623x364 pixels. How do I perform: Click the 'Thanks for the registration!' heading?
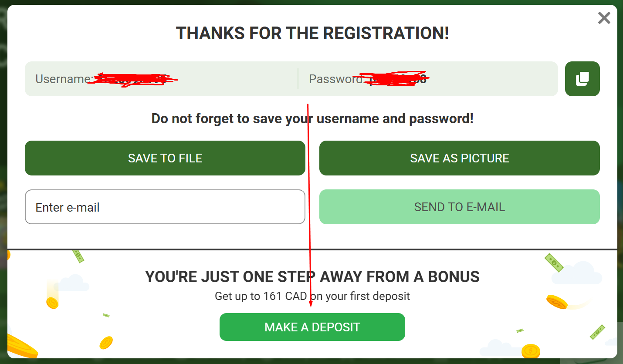pyautogui.click(x=312, y=33)
